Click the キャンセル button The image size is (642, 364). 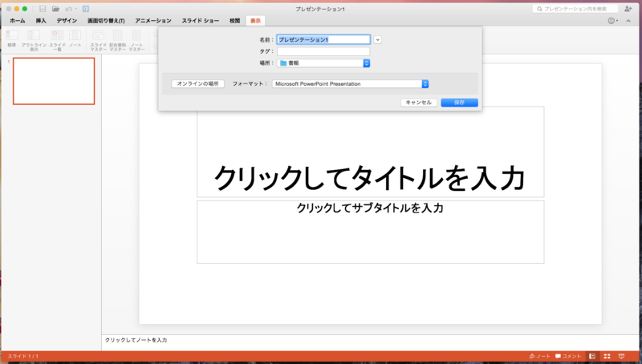(x=418, y=103)
